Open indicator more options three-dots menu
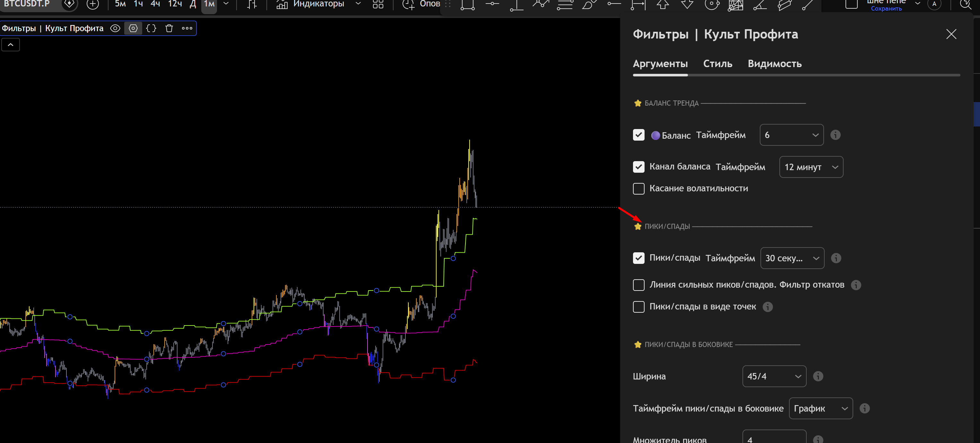Viewport: 980px width, 443px height. [x=187, y=28]
